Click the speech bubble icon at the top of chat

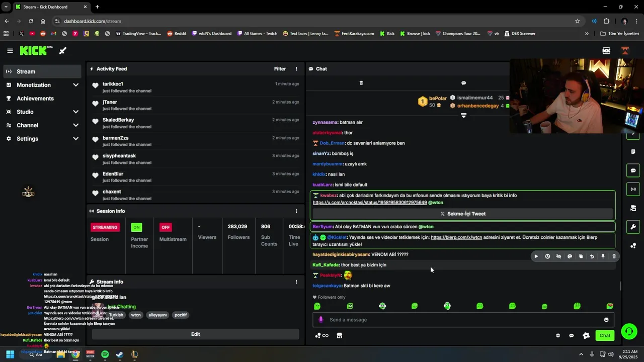pyautogui.click(x=463, y=83)
